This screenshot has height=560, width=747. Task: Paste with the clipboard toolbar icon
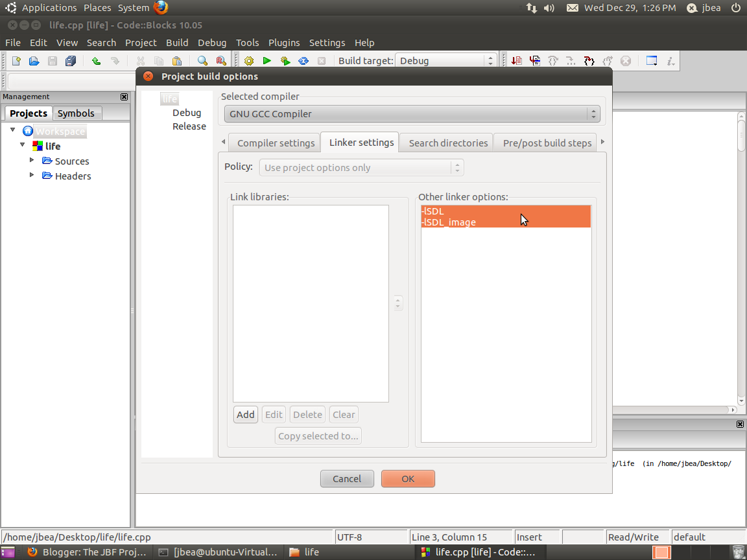click(177, 61)
